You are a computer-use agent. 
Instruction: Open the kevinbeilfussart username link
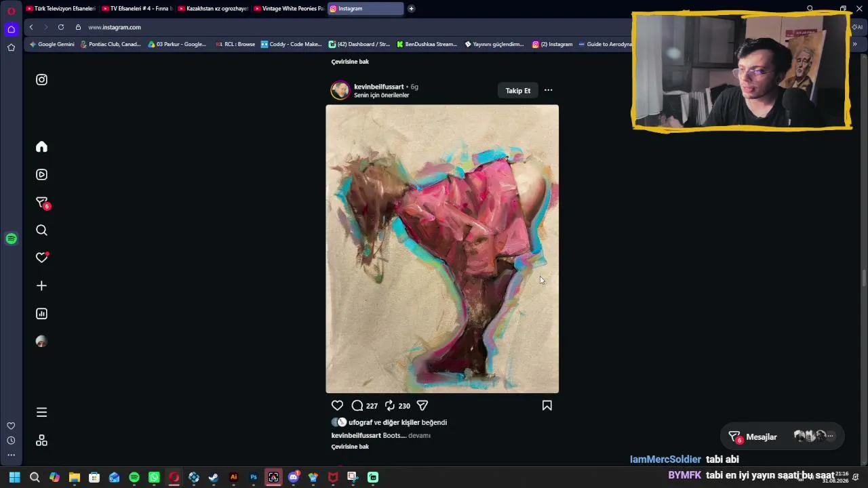pos(378,87)
